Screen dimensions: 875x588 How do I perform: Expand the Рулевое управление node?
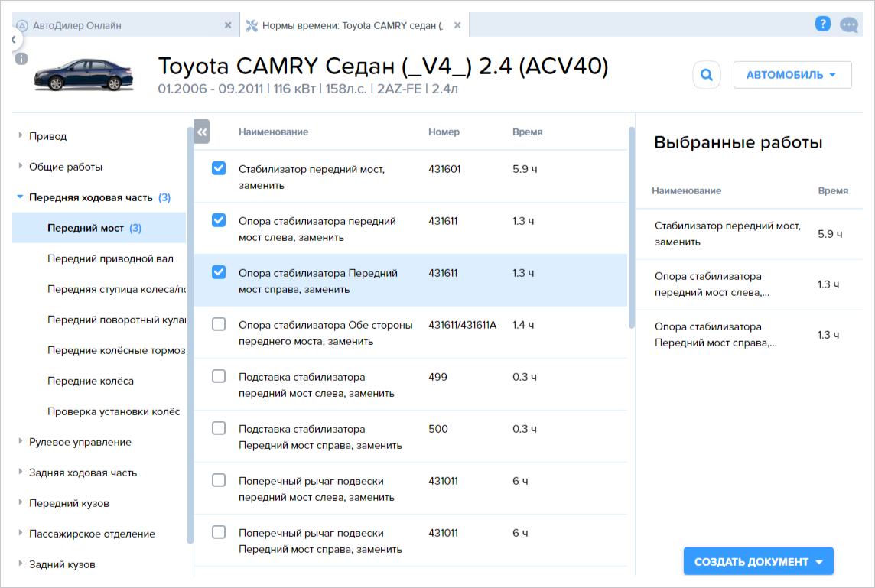pos(21,441)
